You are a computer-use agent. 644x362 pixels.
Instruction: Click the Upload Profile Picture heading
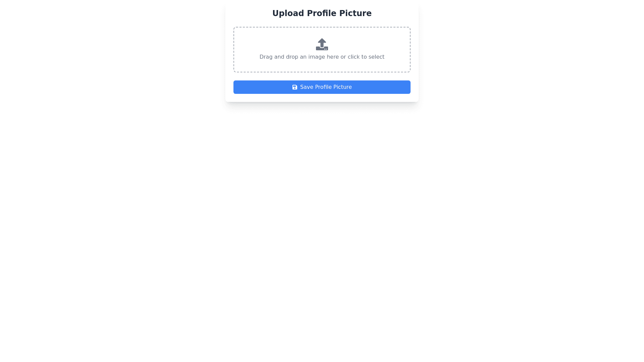tap(322, 13)
